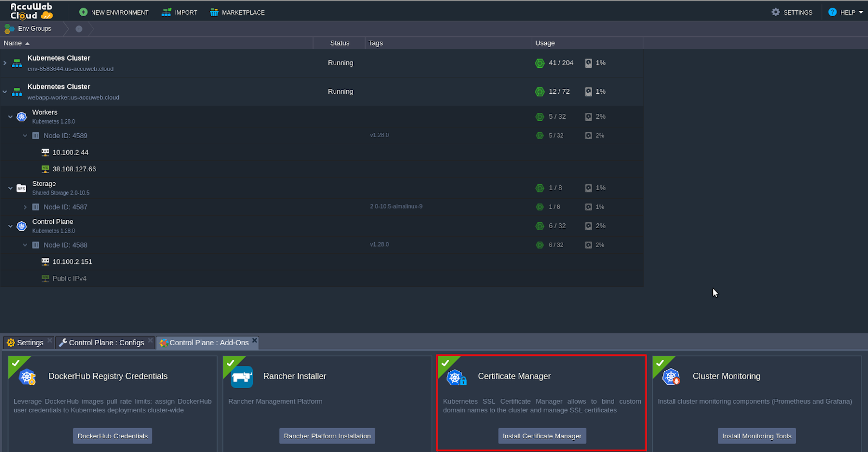This screenshot has width=868, height=452.
Task: Click the 12 / 72 cloudlet usage icon
Action: click(540, 92)
